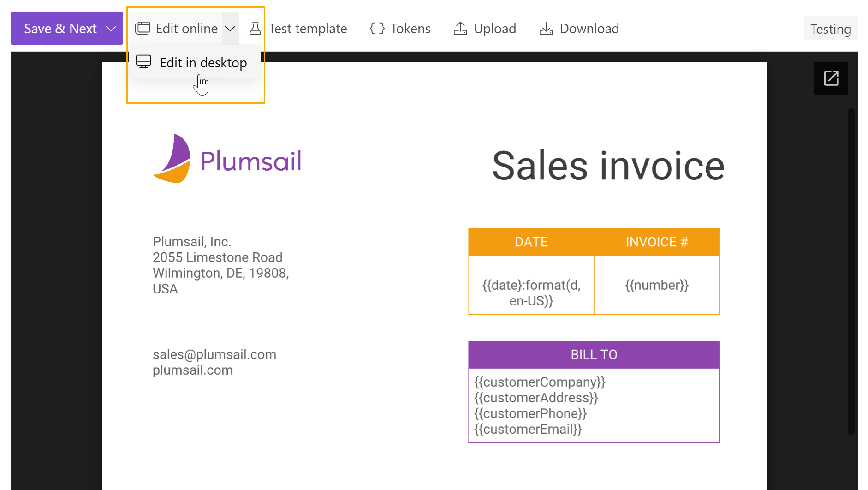Click the curly braces Tokens icon
The image size is (868, 490).
(x=377, y=29)
